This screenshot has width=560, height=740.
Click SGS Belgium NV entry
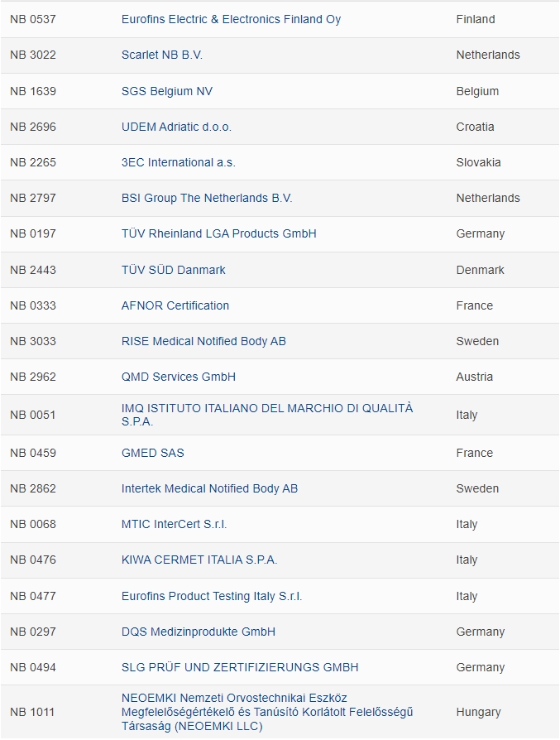[166, 91]
